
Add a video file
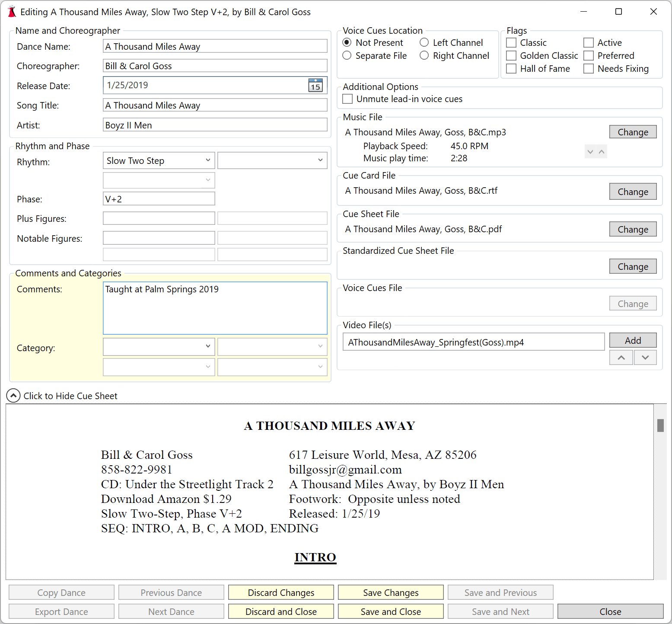[x=633, y=340]
